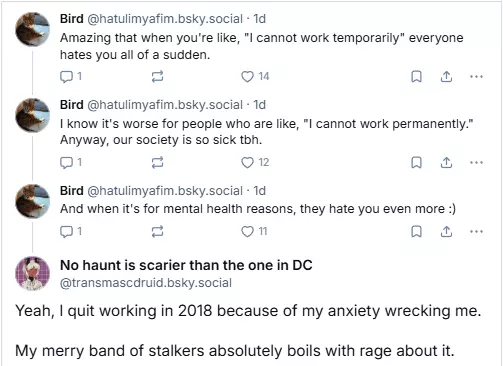Repost the mental health reasons post
This screenshot has width=503, height=366.
pyautogui.click(x=157, y=231)
